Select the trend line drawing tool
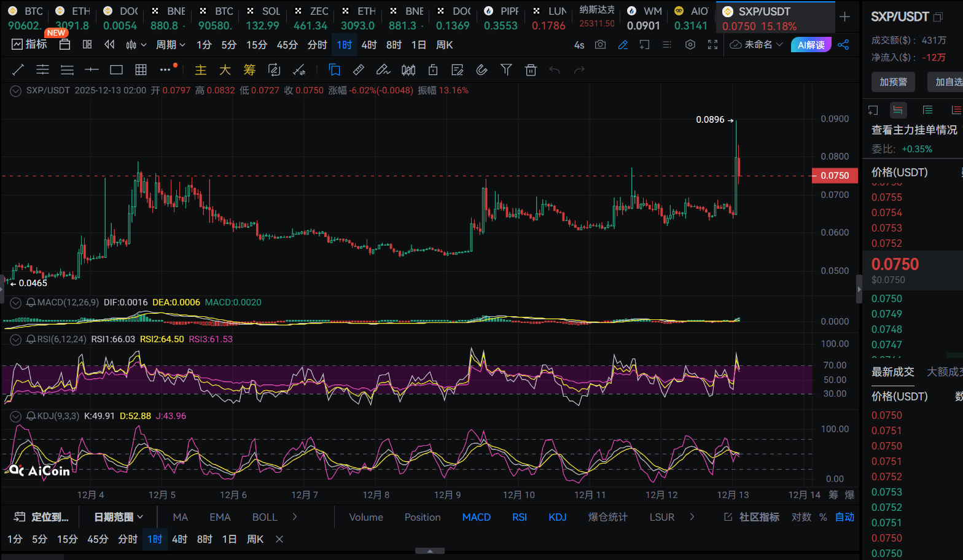 (18, 70)
